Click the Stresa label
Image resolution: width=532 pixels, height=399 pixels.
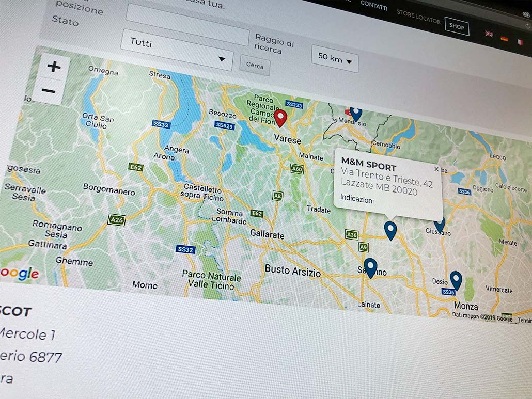160,75
